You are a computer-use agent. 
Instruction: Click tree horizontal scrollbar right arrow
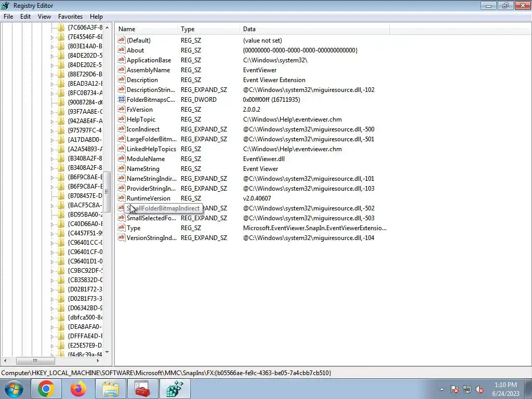click(x=98, y=361)
